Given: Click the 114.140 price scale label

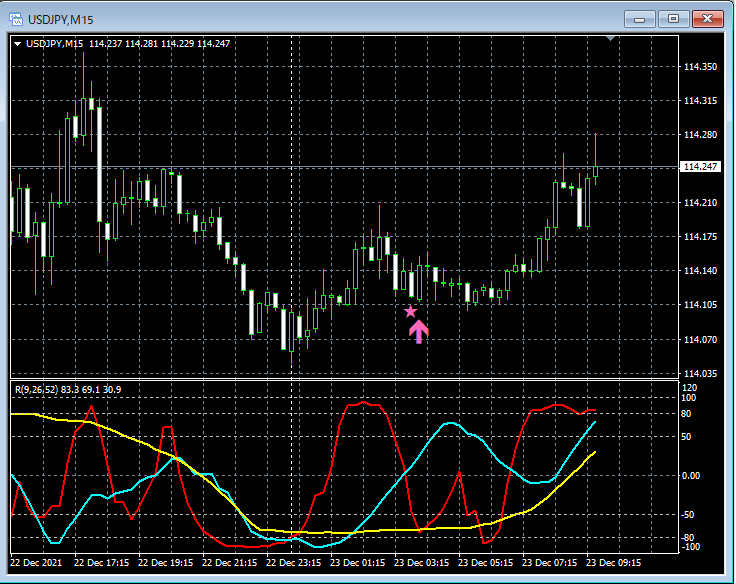Looking at the screenshot, I should (x=700, y=270).
